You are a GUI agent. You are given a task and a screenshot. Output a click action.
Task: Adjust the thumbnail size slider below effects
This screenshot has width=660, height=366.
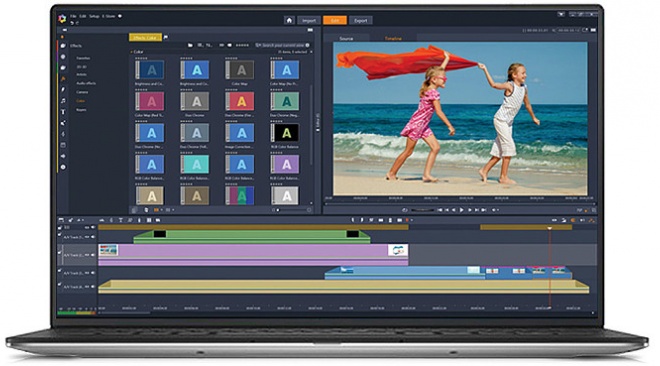pyautogui.click(x=293, y=210)
